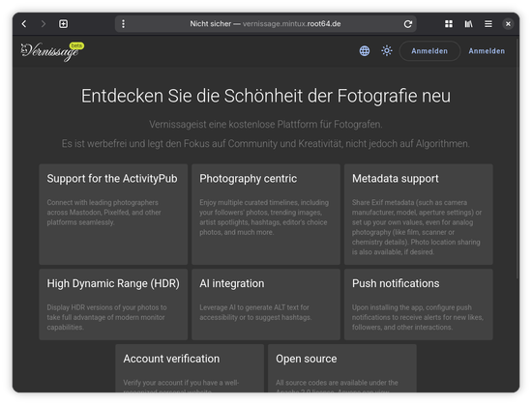The image size is (532, 405).
Task: Click the 'Connect with leading photographers' description
Action: click(x=103, y=213)
